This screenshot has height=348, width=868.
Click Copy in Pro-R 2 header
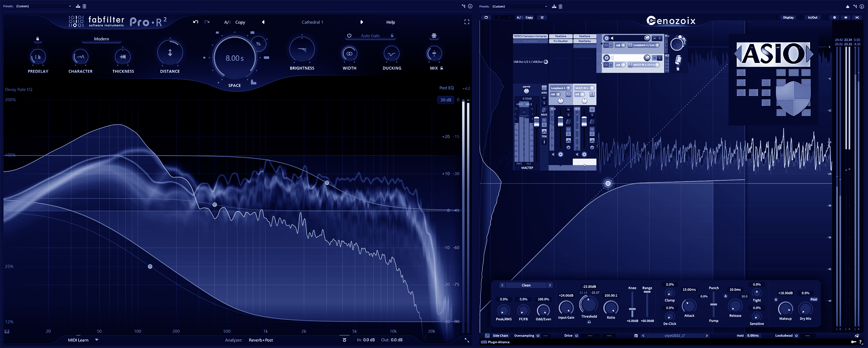click(x=240, y=22)
